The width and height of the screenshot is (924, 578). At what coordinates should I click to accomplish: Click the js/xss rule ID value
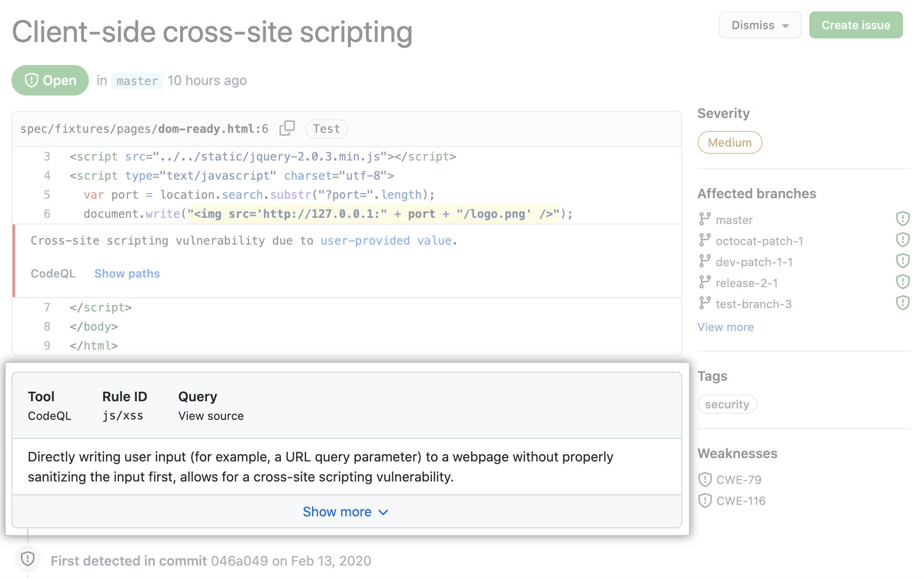click(123, 416)
